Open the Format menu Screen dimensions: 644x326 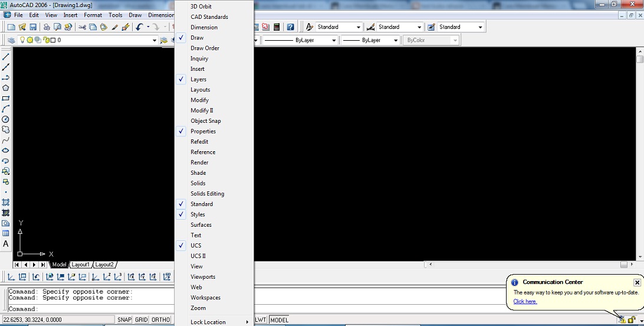pyautogui.click(x=93, y=15)
